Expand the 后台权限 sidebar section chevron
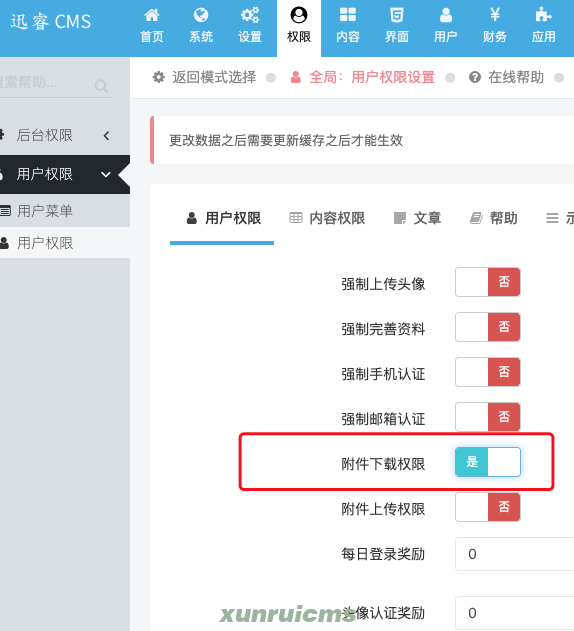 coord(106,136)
